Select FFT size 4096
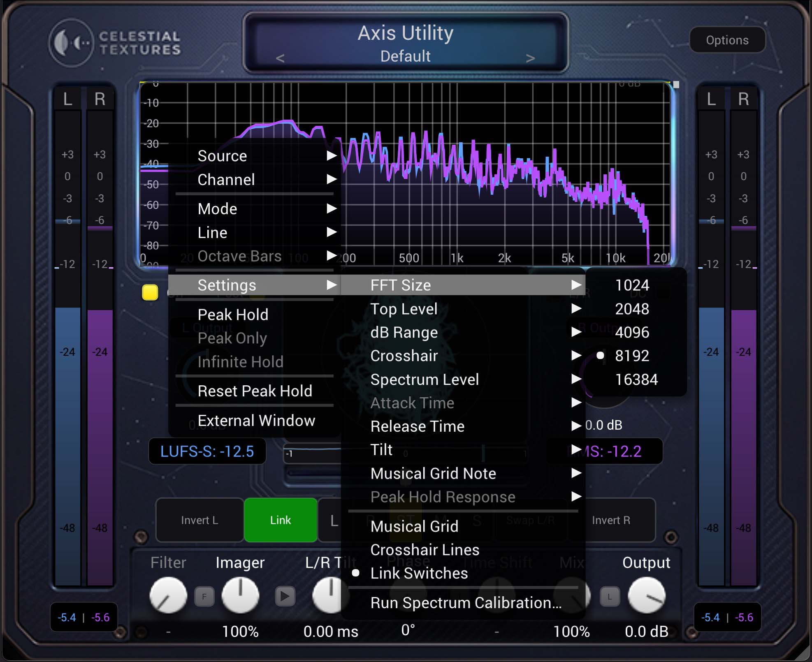 pos(636,332)
